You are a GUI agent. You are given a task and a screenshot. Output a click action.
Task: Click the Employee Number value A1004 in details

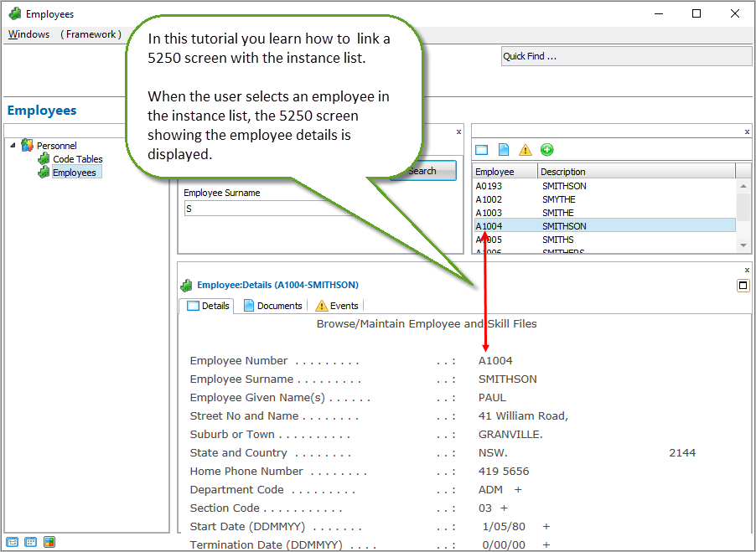point(495,361)
